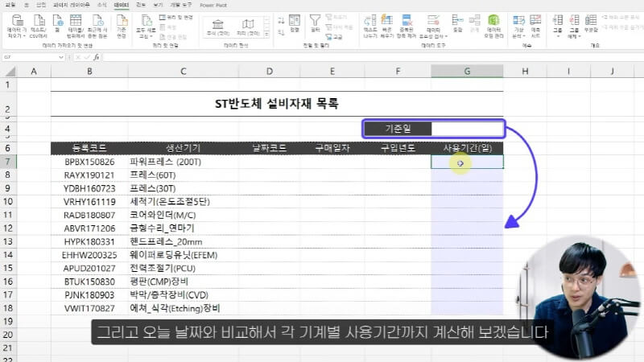Expand the Ungroup dropdown arrow
The height and width of the screenshot is (362, 644).
(580, 36)
